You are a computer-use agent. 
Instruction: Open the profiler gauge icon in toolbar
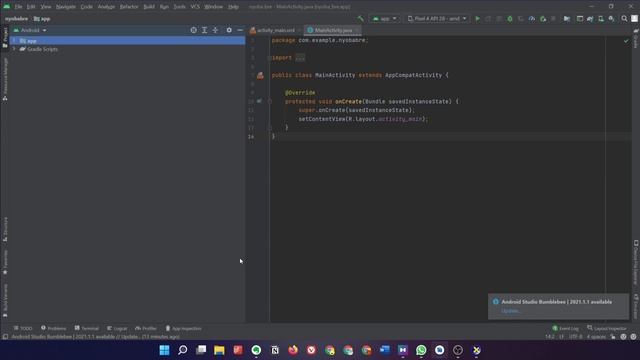tap(532, 19)
